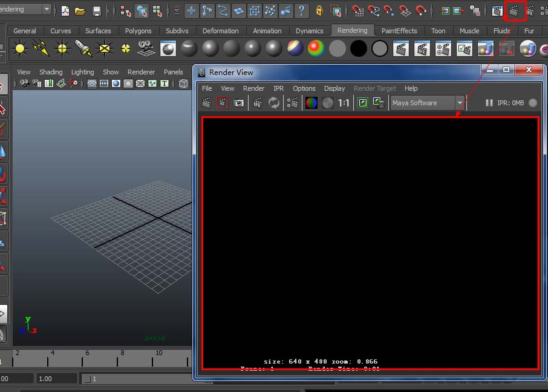Select the black surface shader swatch
The image size is (548, 392).
359,48
